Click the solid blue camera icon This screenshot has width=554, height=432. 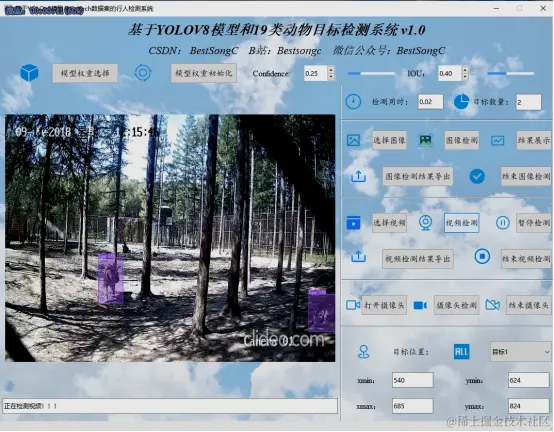[420, 305]
